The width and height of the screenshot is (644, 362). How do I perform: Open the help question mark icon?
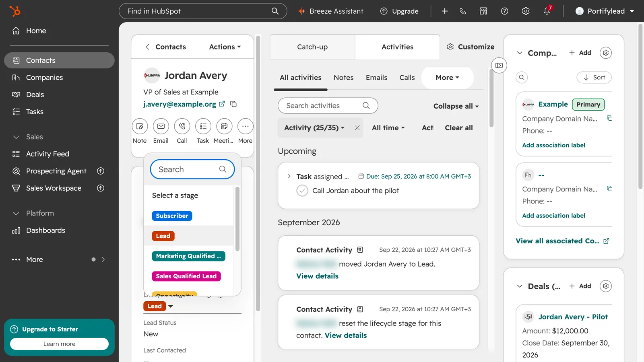(504, 11)
